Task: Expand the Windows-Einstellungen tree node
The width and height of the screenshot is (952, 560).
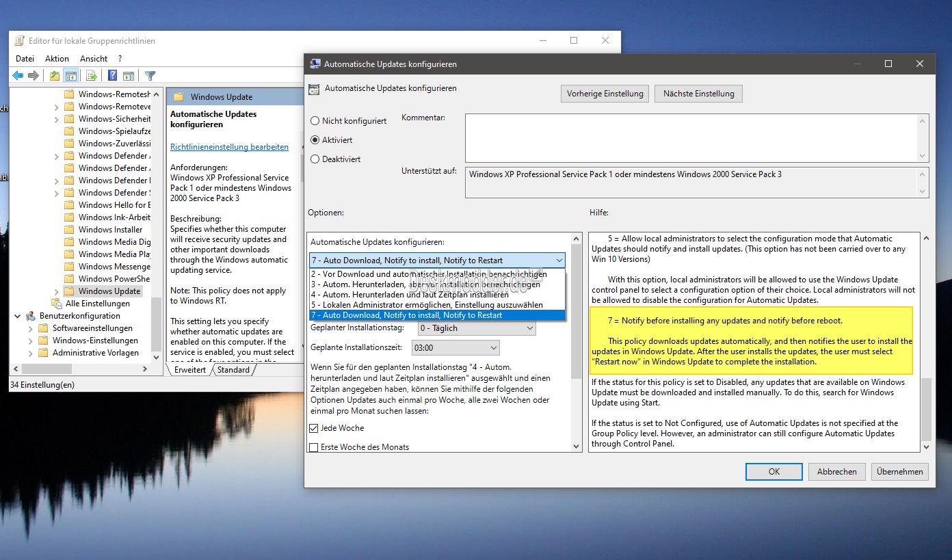Action: [x=30, y=340]
